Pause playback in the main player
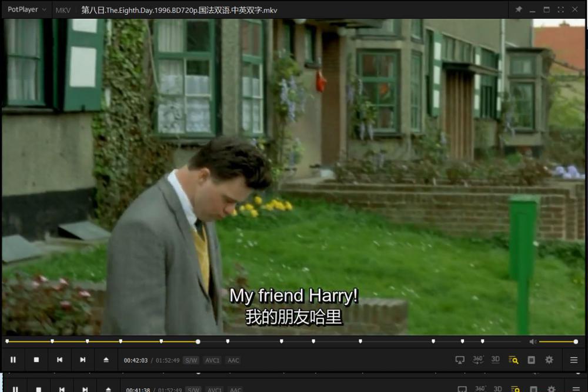The width and height of the screenshot is (588, 392). click(13, 360)
